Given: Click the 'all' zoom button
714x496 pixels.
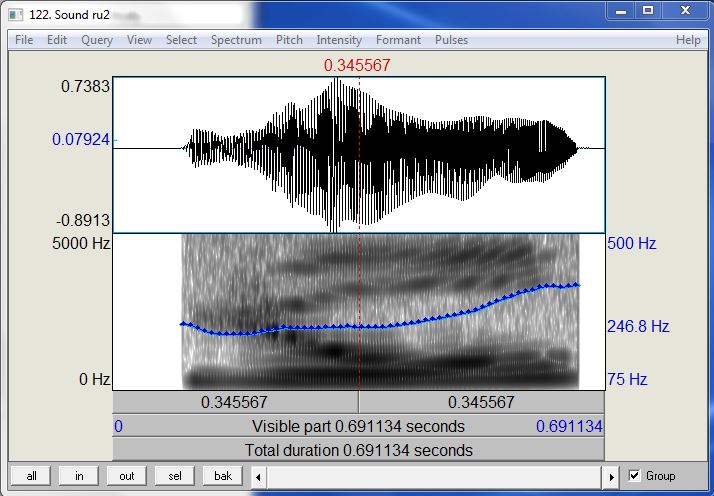Looking at the screenshot, I should point(31,476).
